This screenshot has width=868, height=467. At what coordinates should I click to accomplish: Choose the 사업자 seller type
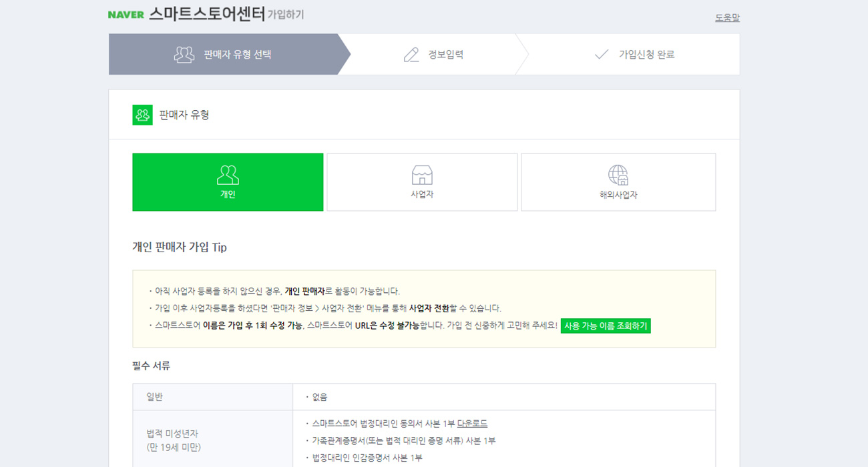(x=422, y=182)
